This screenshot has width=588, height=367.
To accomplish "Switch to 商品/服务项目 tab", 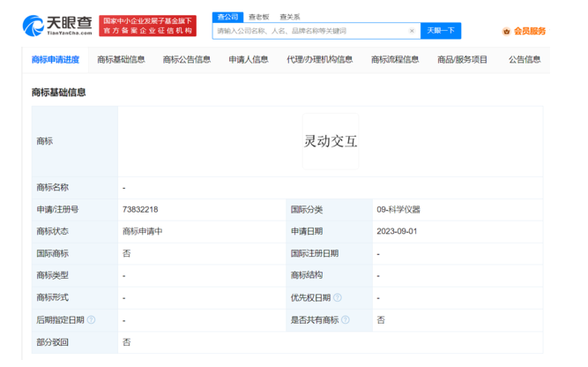I will [462, 60].
